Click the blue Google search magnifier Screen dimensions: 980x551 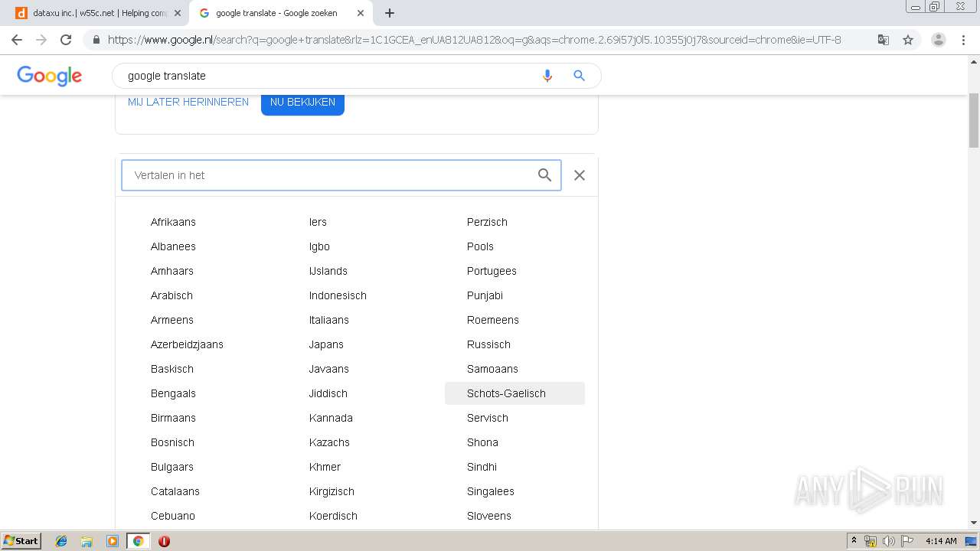580,76
